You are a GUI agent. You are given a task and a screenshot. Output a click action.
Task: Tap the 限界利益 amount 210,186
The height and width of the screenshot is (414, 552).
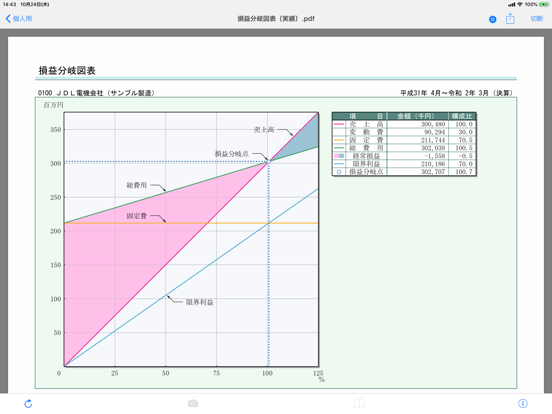tap(433, 164)
